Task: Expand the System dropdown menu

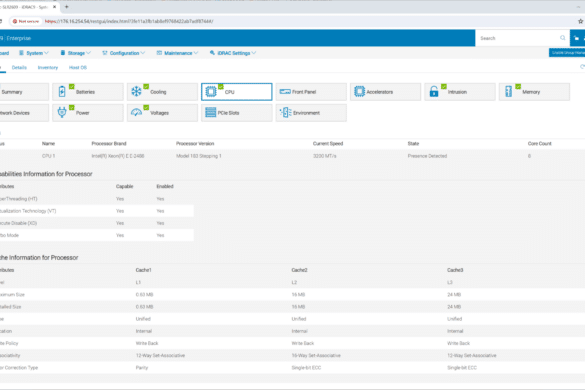Action: [34, 53]
